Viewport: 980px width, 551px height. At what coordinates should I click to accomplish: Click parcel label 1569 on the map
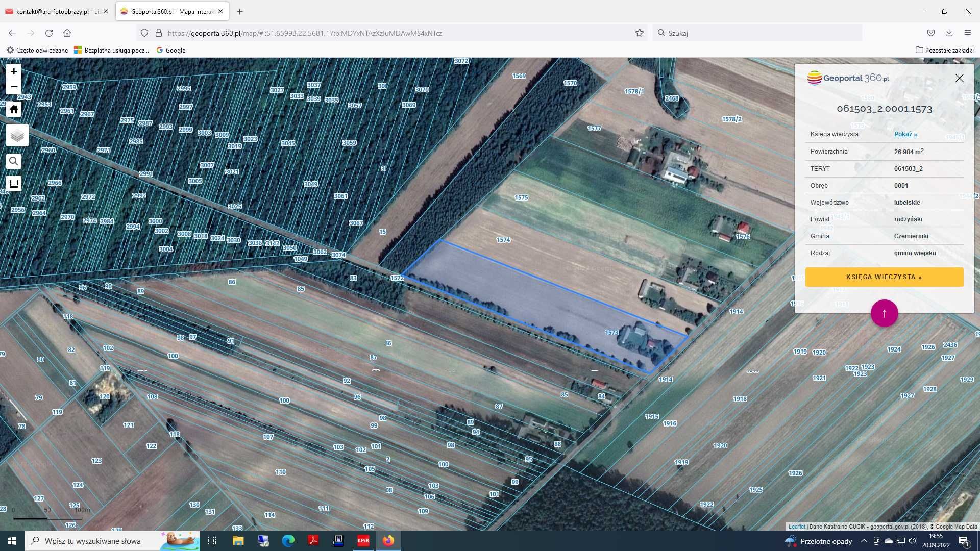pyautogui.click(x=519, y=76)
